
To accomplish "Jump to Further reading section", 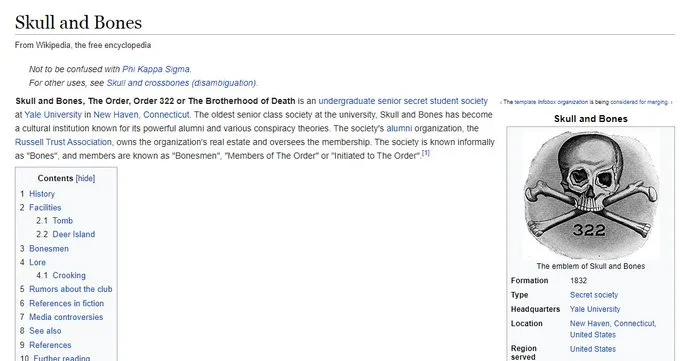I will pyautogui.click(x=62, y=358).
